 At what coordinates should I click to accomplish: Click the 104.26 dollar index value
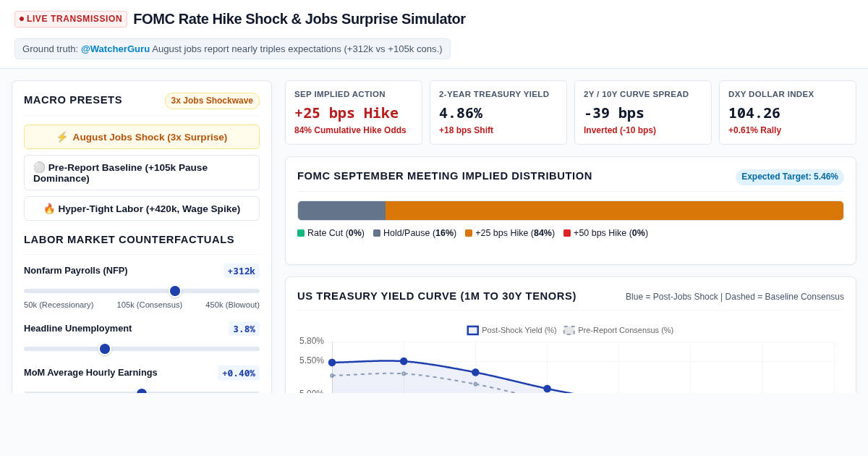[754, 113]
